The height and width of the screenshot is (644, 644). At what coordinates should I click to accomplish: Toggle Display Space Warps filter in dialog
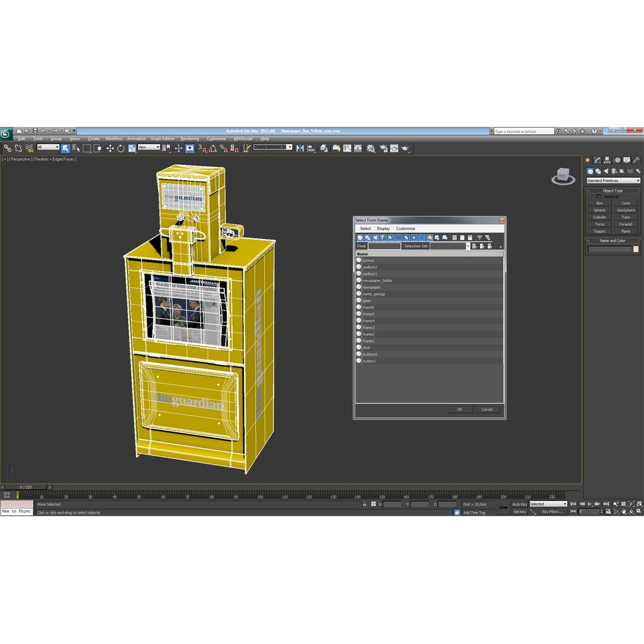click(x=399, y=238)
